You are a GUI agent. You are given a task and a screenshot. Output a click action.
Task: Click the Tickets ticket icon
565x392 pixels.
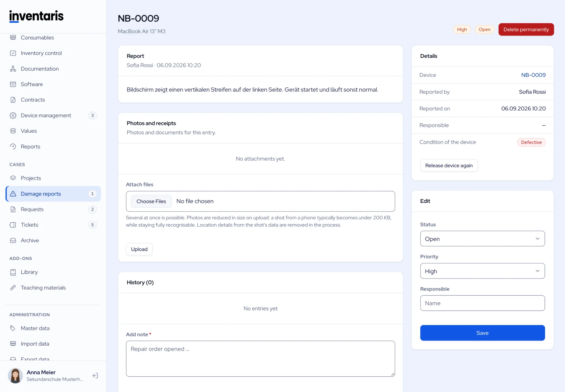coord(13,225)
